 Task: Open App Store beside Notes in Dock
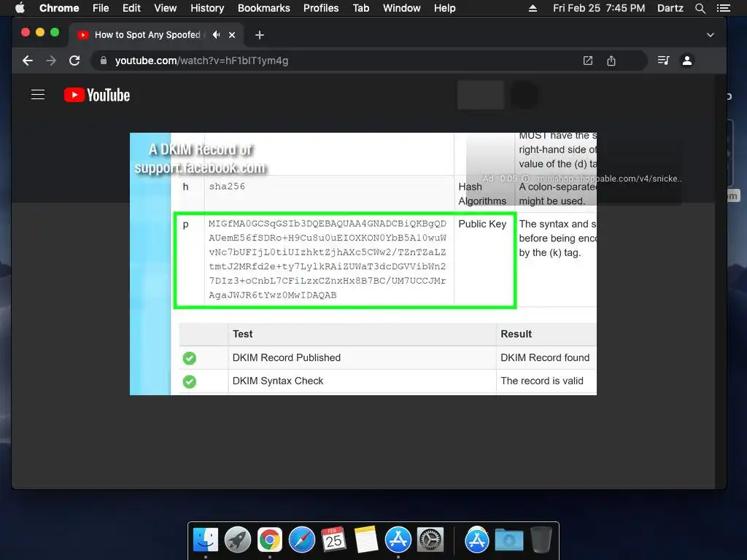click(x=398, y=540)
